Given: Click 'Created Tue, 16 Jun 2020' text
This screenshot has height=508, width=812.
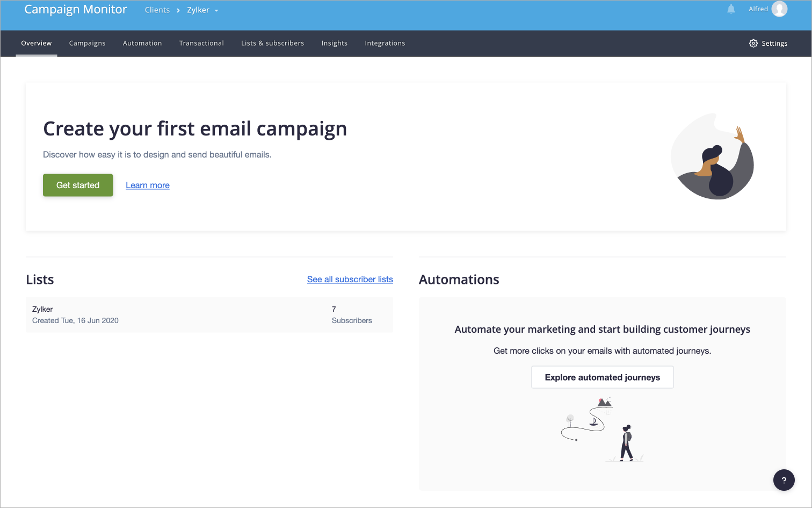Looking at the screenshot, I should (75, 320).
